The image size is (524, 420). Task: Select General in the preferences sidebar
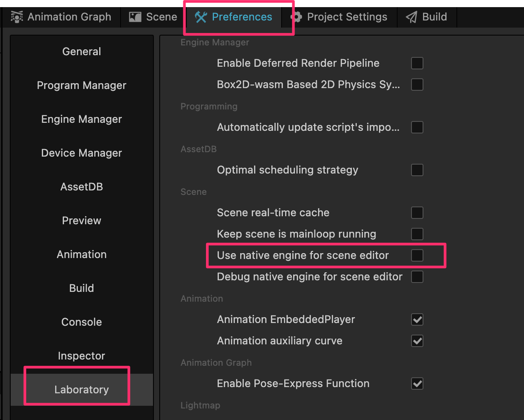[81, 52]
